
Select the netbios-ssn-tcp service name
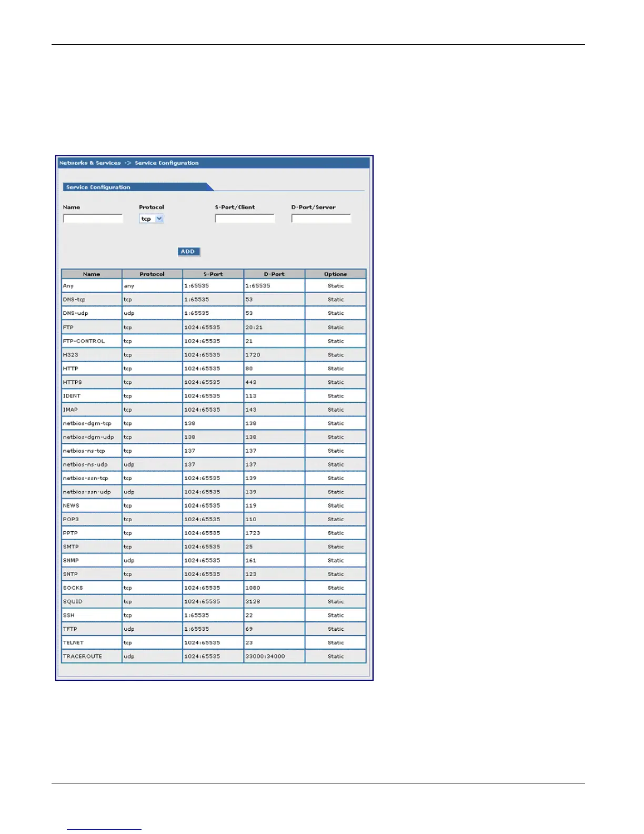86,478
